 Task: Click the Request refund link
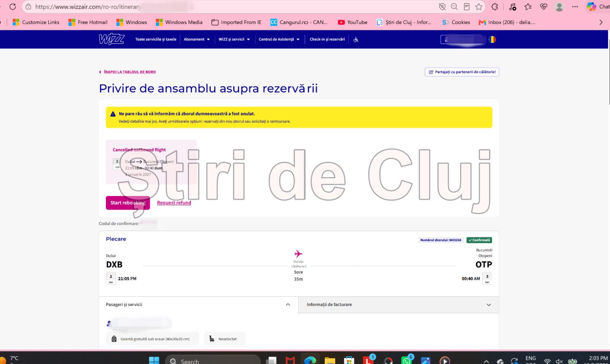[x=174, y=203]
